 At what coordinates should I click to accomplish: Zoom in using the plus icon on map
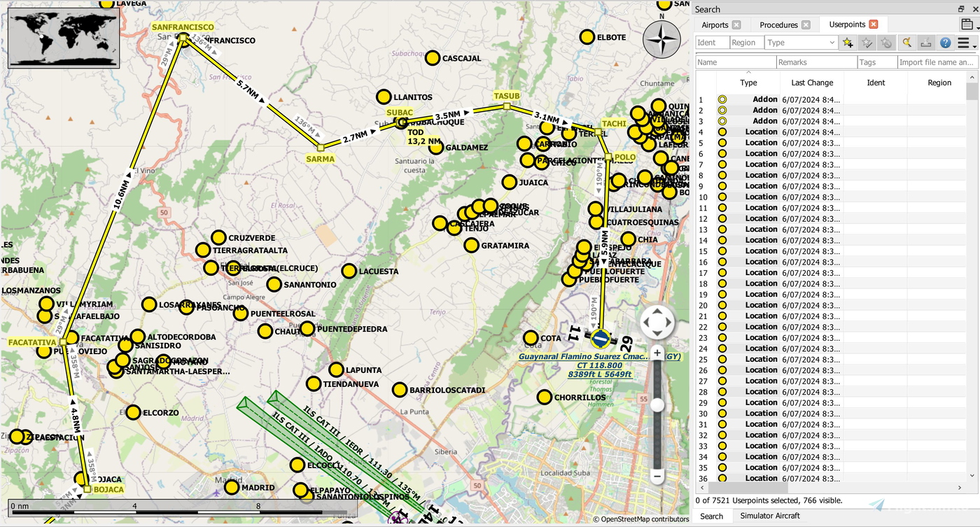point(657,353)
